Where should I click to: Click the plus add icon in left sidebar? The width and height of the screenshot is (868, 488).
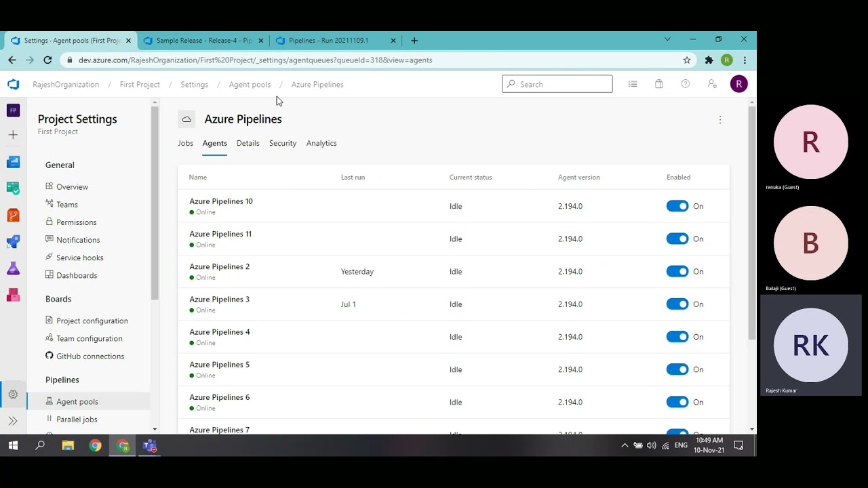click(13, 135)
